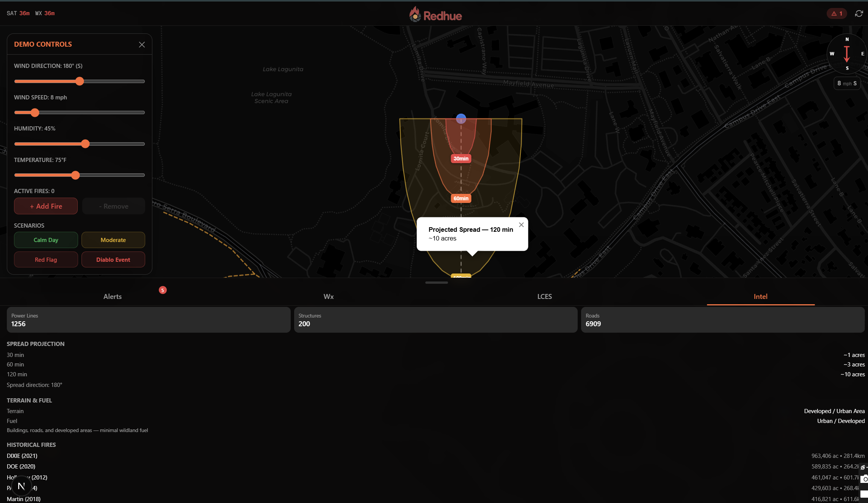868x503 pixels.
Task: Grab the bottom panel drag handle
Action: point(436,283)
